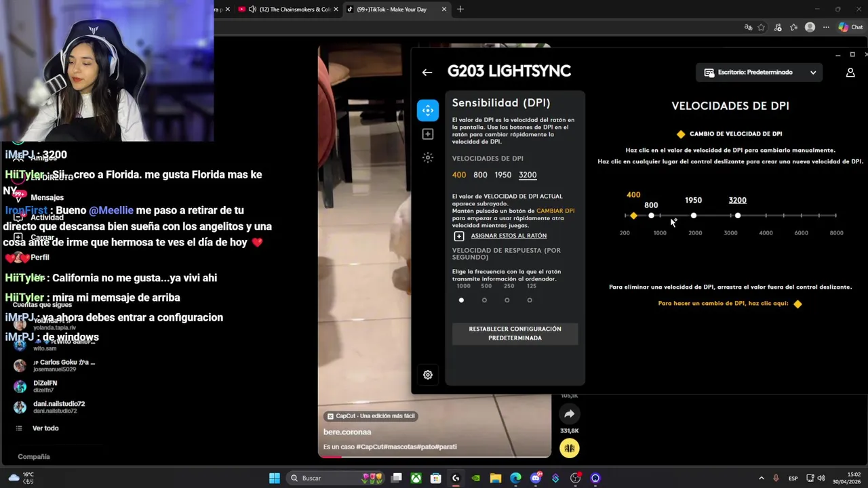Close The Chainsmokers tab
Viewport: 868px width, 488px height.
pos(336,9)
